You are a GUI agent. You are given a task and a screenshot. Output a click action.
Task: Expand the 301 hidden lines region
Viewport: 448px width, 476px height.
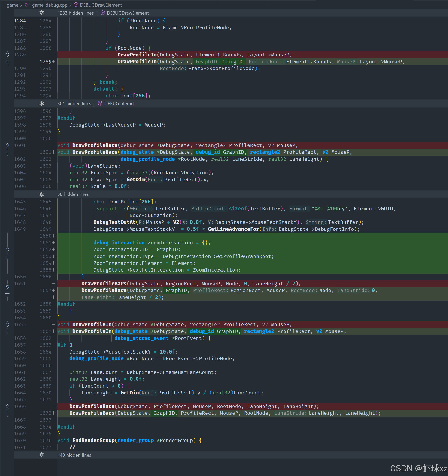click(x=42, y=103)
